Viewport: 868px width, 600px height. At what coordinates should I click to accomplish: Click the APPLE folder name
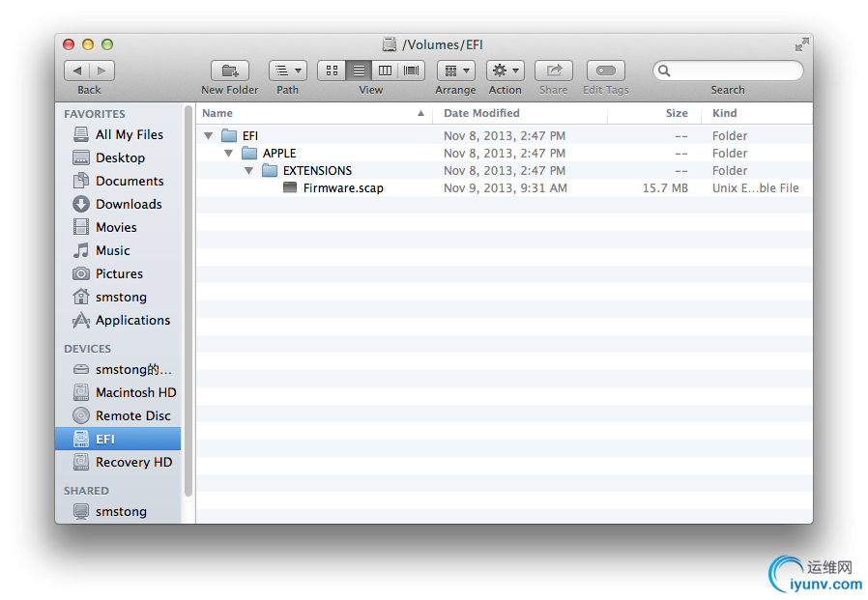pos(279,154)
